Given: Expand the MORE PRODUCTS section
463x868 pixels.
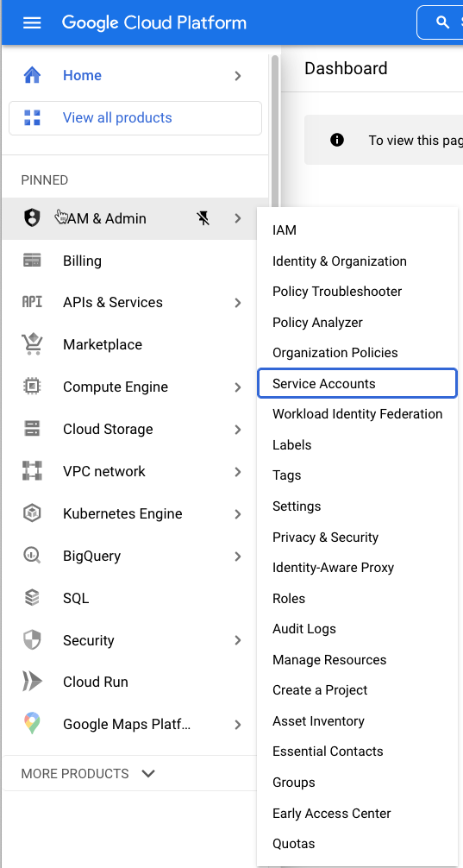Looking at the screenshot, I should pyautogui.click(x=89, y=773).
